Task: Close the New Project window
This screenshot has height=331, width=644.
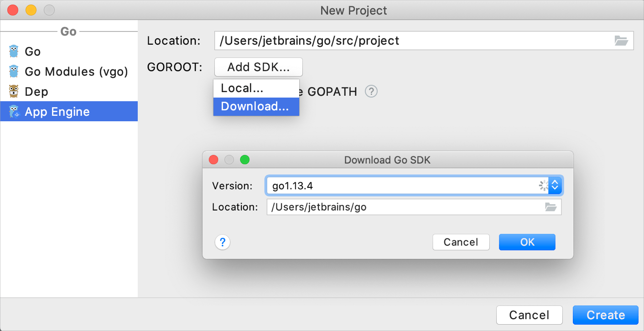Action: [x=13, y=10]
